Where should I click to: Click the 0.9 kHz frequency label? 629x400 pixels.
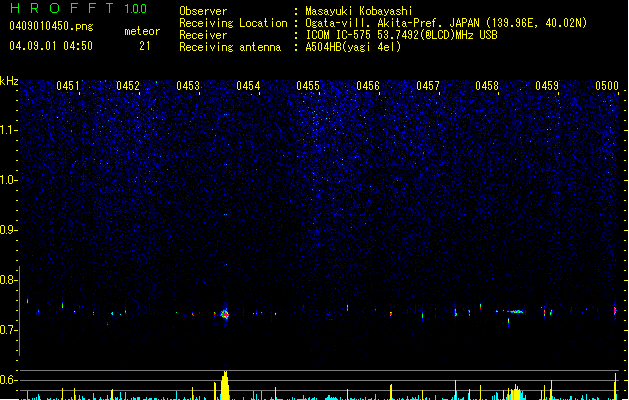pos(9,230)
